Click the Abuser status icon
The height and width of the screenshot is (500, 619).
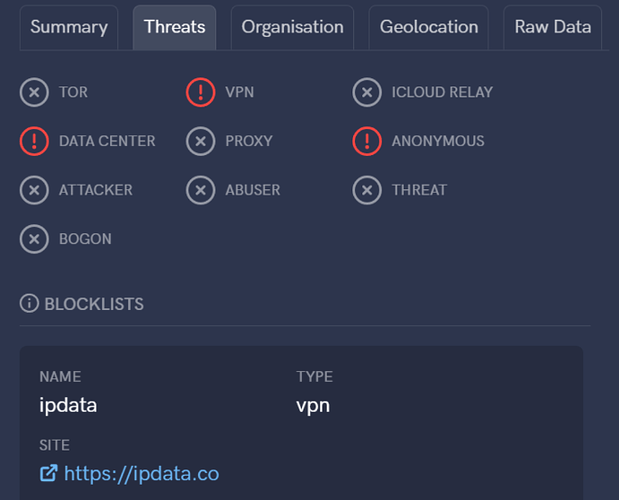pyautogui.click(x=201, y=190)
